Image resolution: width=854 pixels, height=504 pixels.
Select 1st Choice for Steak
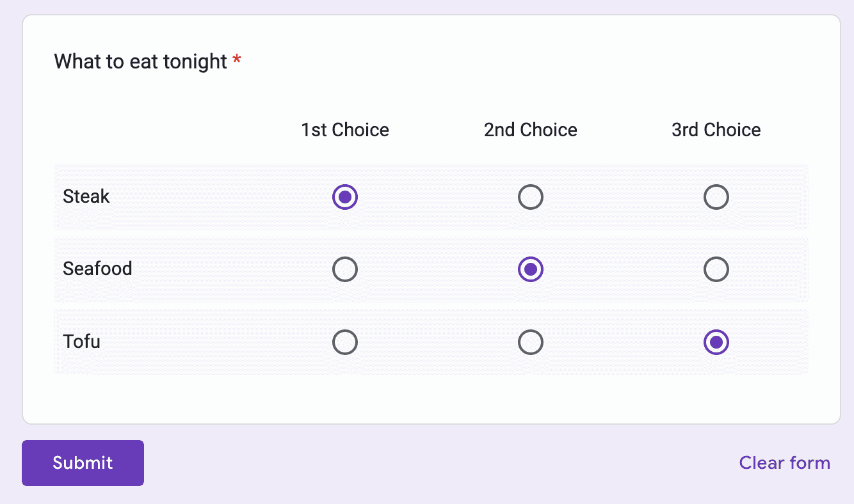345,197
